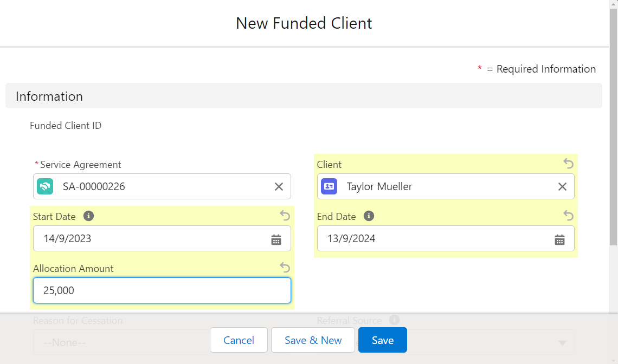
Task: Click the Service Agreement lookup field SA-00000226
Action: [x=162, y=186]
